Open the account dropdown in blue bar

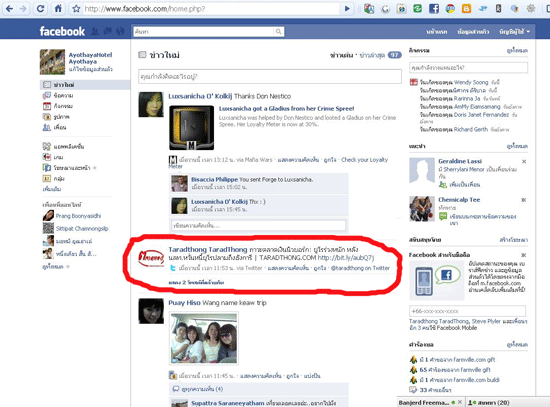(515, 32)
